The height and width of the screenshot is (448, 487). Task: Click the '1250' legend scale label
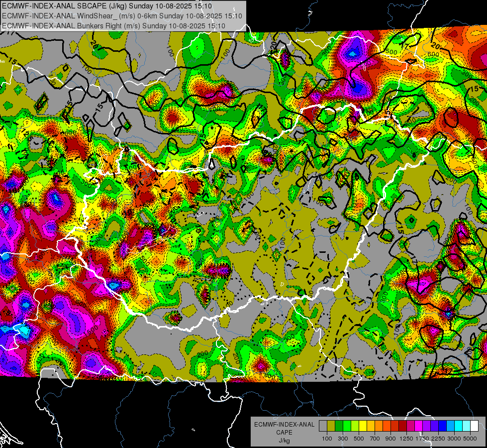(406, 439)
